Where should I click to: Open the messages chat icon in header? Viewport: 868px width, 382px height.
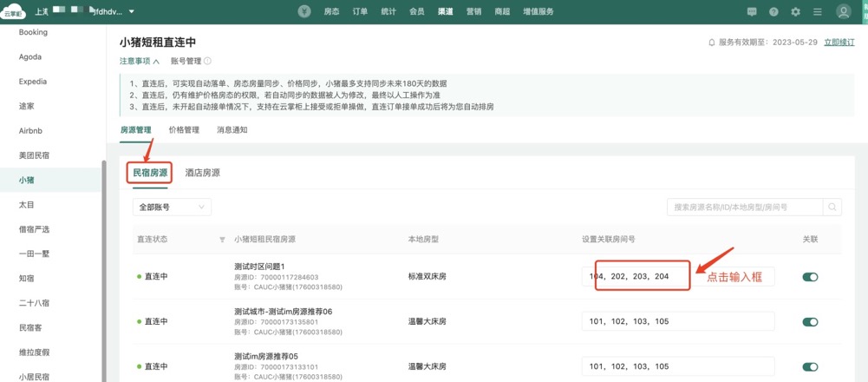click(752, 12)
